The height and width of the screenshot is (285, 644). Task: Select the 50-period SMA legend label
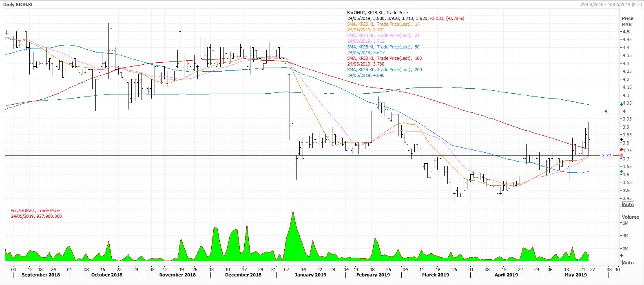(383, 47)
